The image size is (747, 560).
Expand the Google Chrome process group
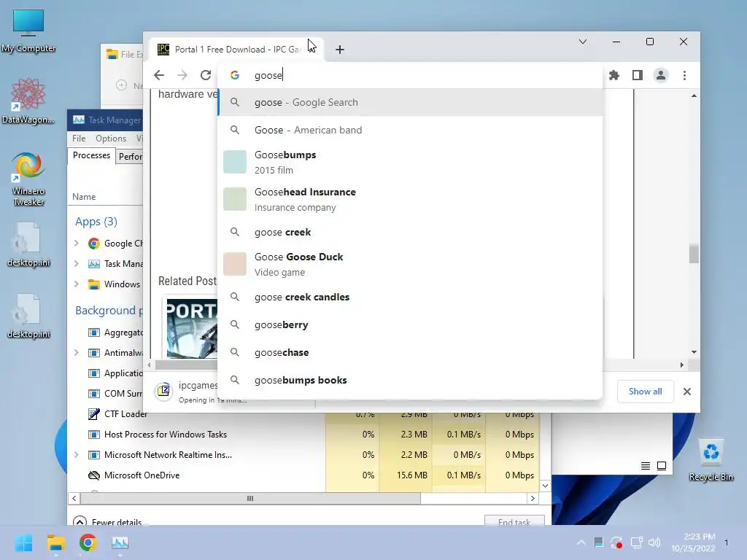point(76,244)
